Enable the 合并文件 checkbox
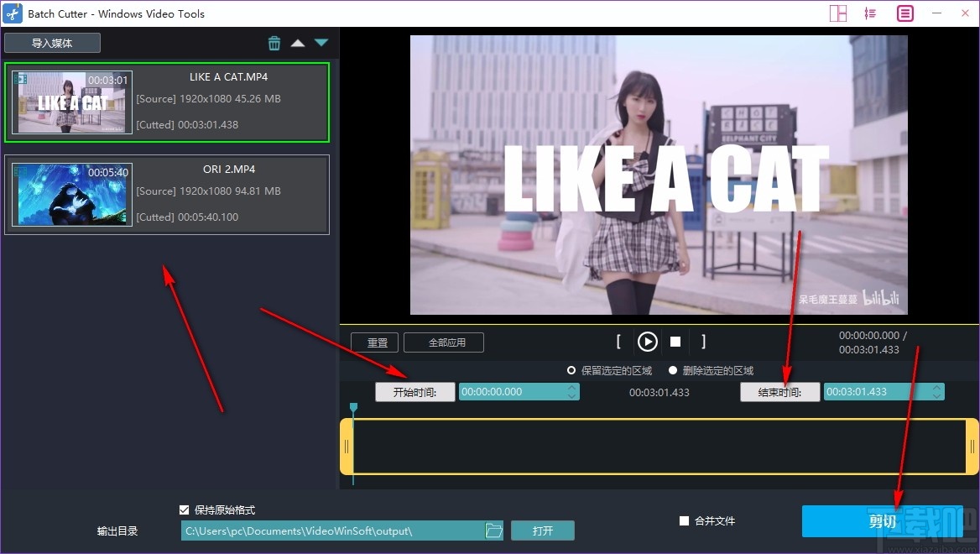Viewport: 980px width, 554px height. click(x=685, y=520)
